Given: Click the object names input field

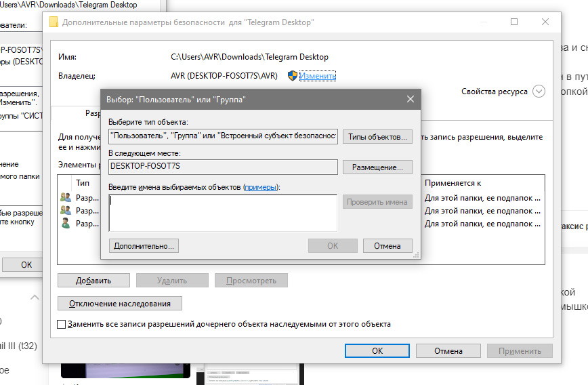Looking at the screenshot, I should [x=223, y=213].
